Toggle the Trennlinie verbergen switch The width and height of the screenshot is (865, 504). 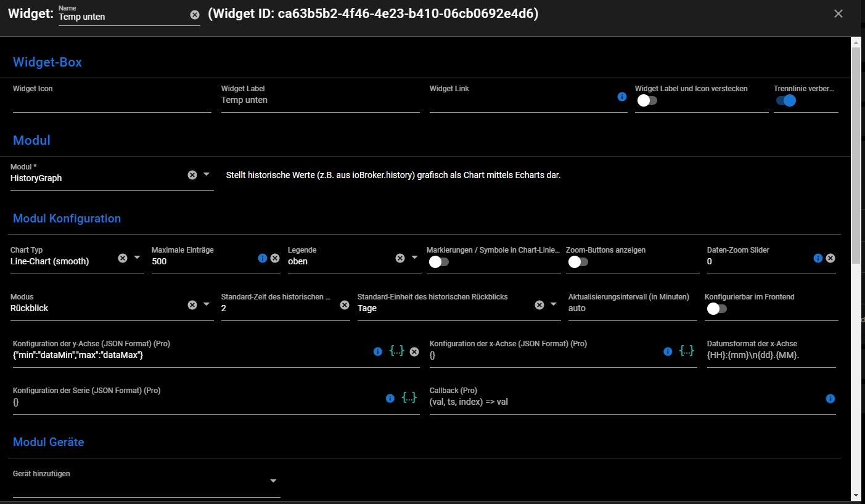(x=786, y=100)
